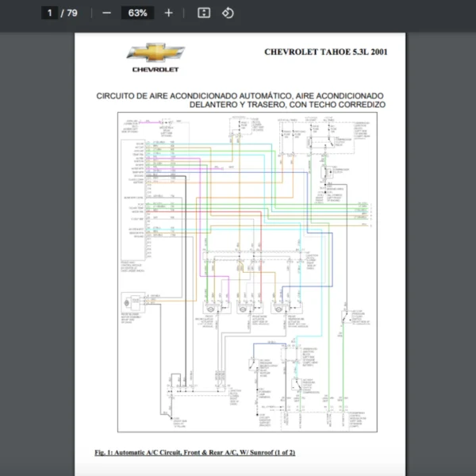Click the zoom out minus button

[106, 13]
